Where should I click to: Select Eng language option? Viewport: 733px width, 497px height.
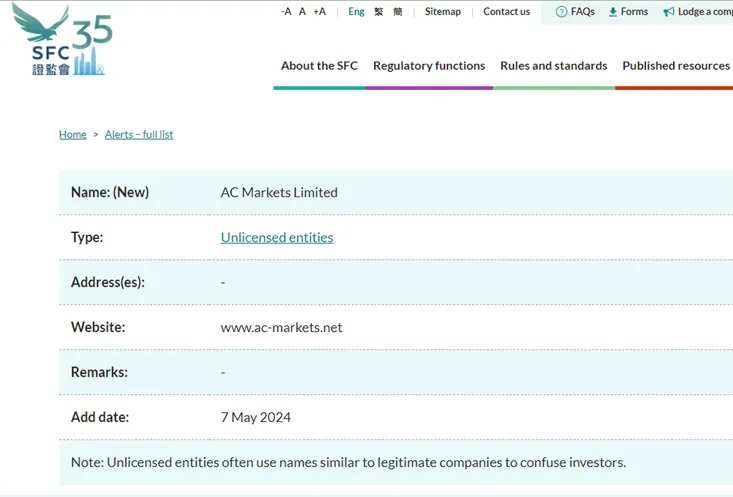(356, 12)
